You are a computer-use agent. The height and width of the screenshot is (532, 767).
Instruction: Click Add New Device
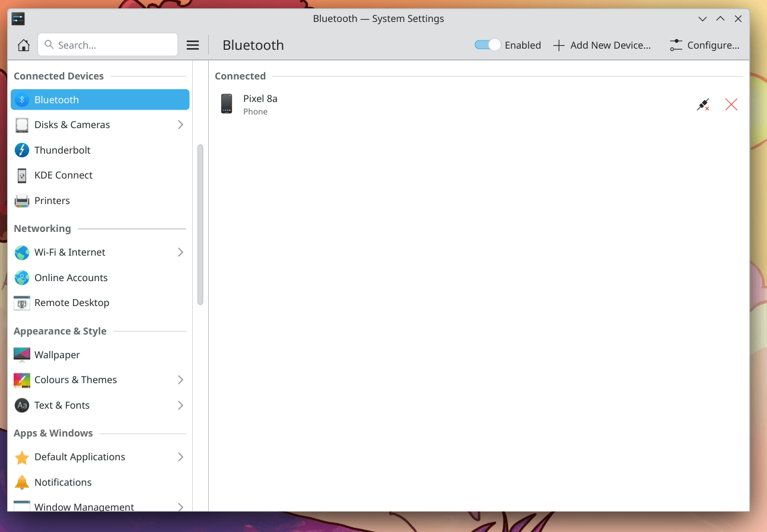[x=601, y=44]
